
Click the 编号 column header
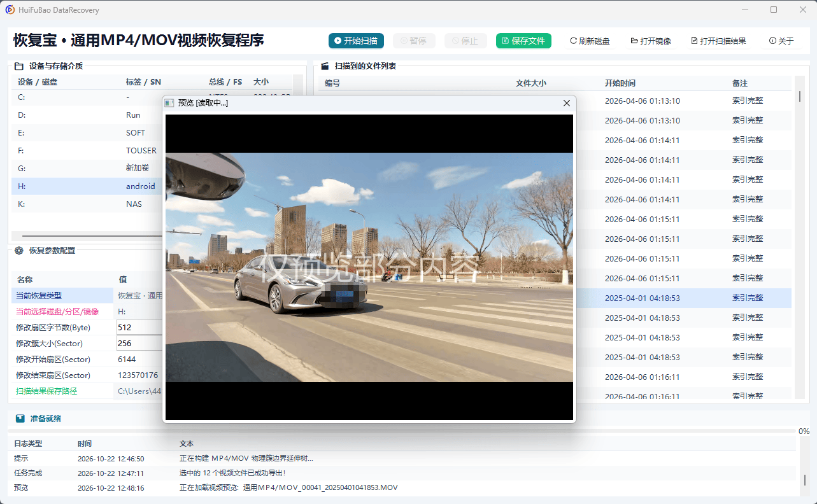[x=332, y=83]
